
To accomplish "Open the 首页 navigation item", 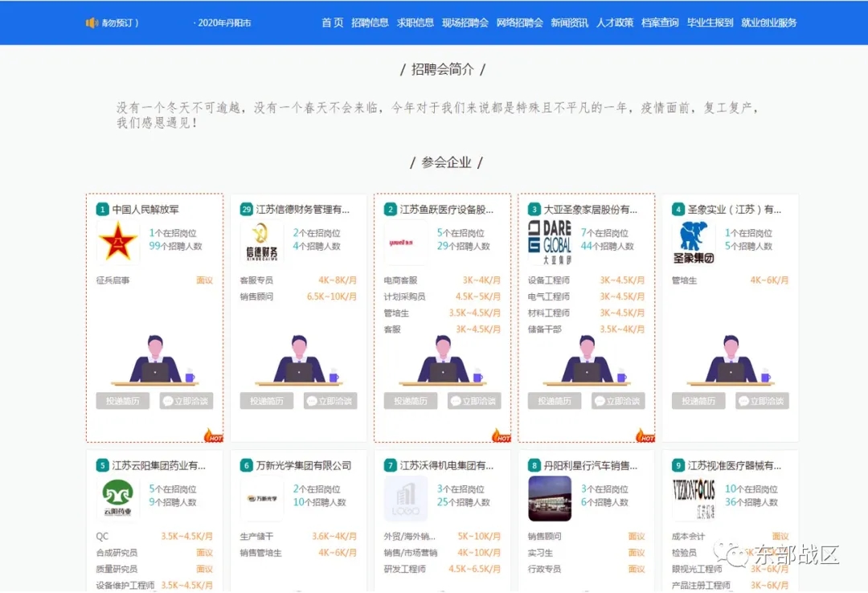I will tap(332, 22).
